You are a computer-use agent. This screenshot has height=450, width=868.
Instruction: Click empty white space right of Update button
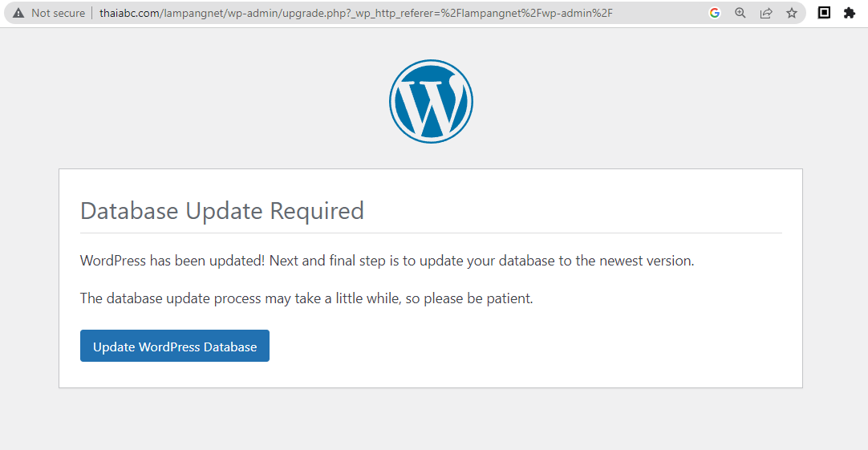[526, 346]
